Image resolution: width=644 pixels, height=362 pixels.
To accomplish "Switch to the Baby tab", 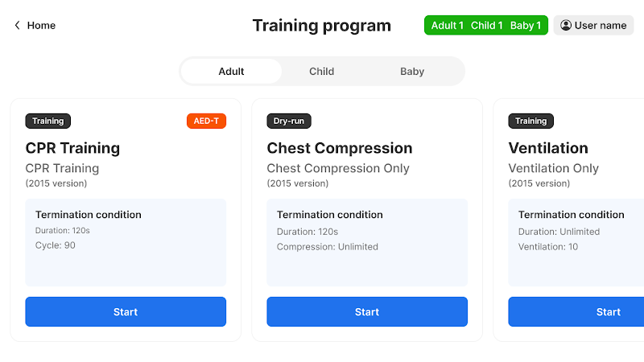I will click(x=412, y=72).
